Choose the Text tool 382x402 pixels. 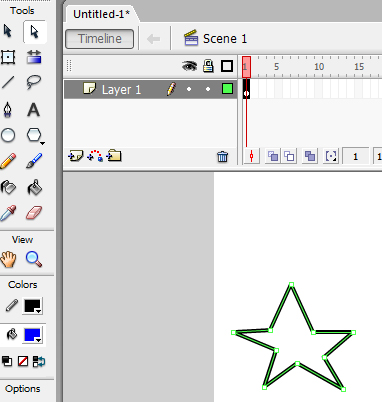click(x=33, y=110)
